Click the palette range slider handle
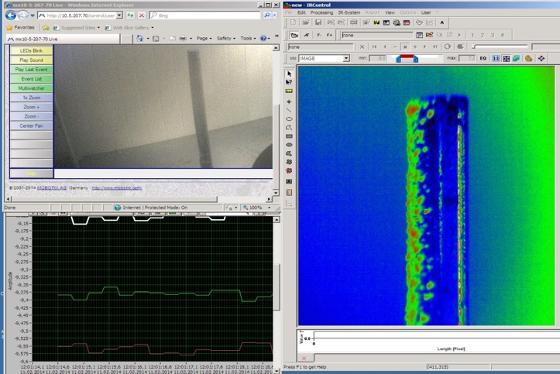The width and height of the screenshot is (560, 374). coord(407,59)
